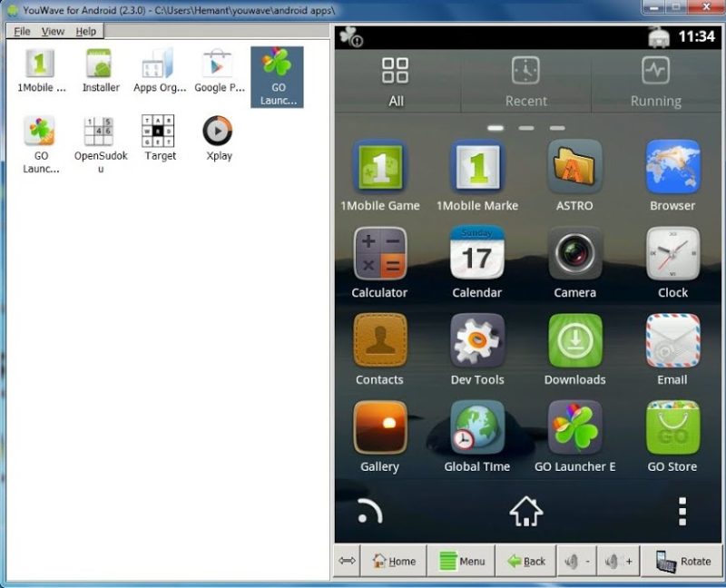Screen dimensions: 726x588
Task: Open the Global Time app
Action: (x=477, y=428)
